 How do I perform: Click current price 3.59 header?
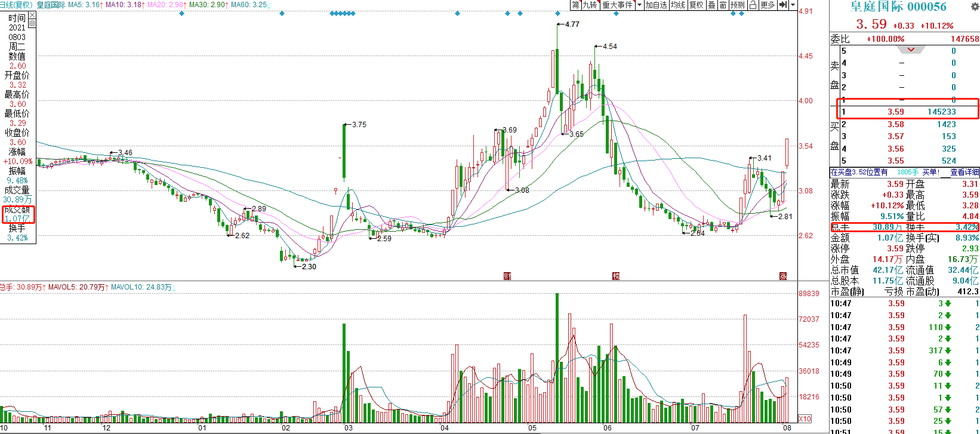tap(871, 24)
